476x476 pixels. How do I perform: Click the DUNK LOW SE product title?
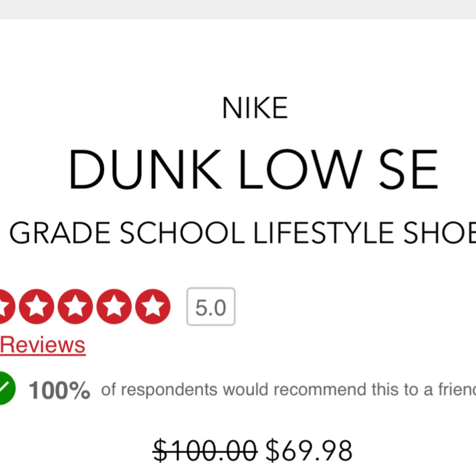point(253,168)
